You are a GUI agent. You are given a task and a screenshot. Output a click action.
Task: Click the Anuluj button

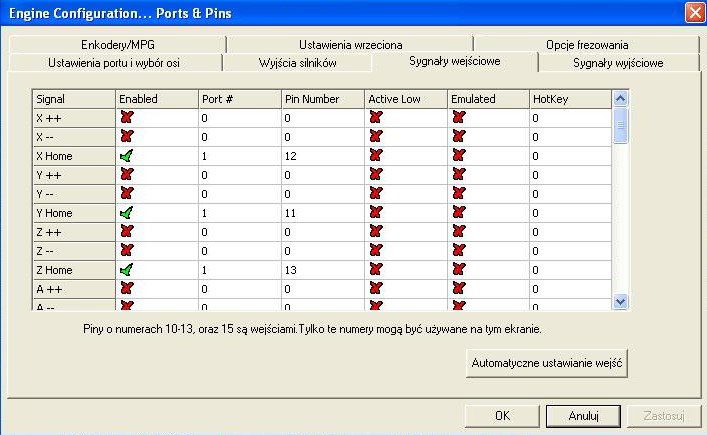pos(583,416)
